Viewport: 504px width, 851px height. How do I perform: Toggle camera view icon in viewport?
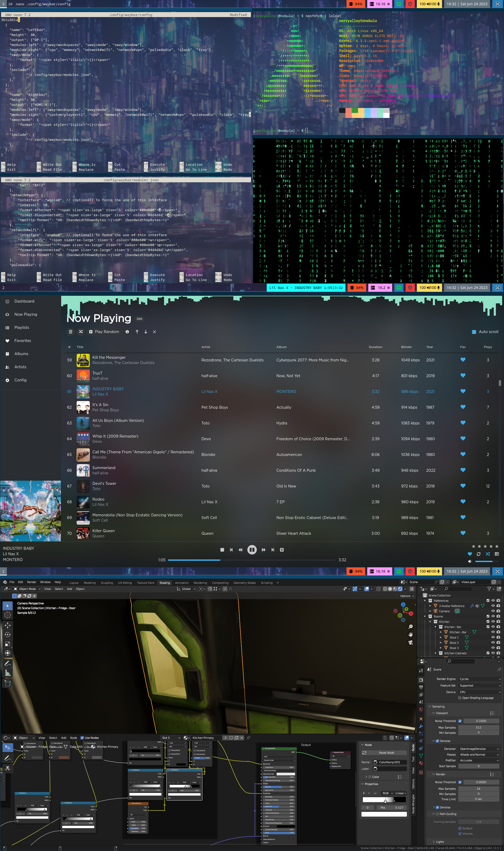click(410, 642)
